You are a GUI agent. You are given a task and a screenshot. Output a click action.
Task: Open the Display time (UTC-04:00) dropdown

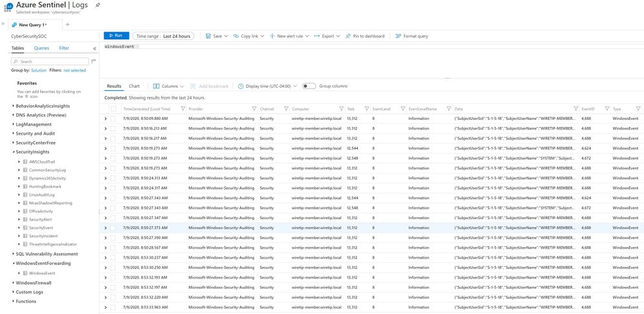pos(268,86)
